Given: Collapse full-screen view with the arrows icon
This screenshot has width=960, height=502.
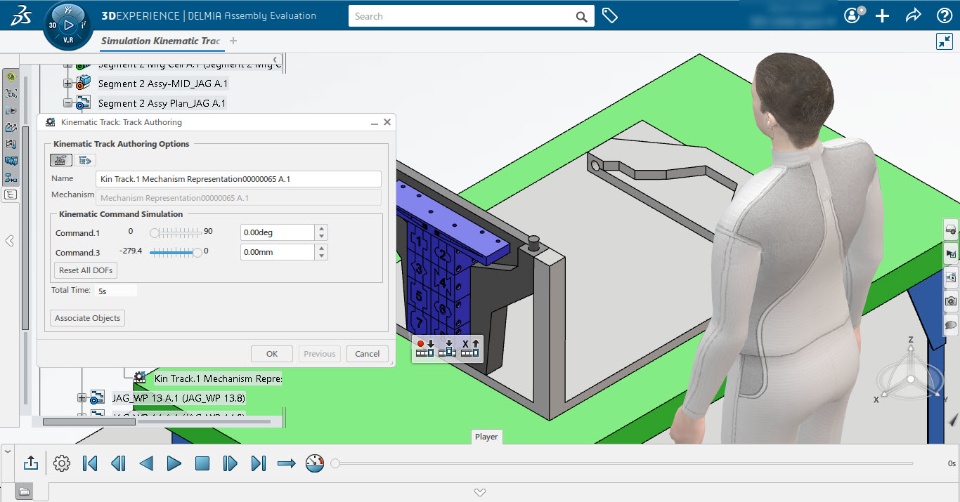Looking at the screenshot, I should coord(944,42).
